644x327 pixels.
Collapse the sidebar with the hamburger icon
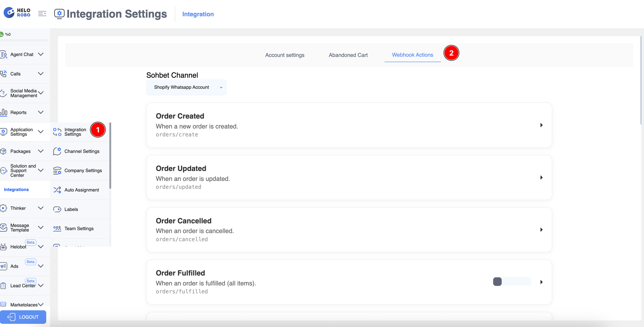(x=42, y=14)
